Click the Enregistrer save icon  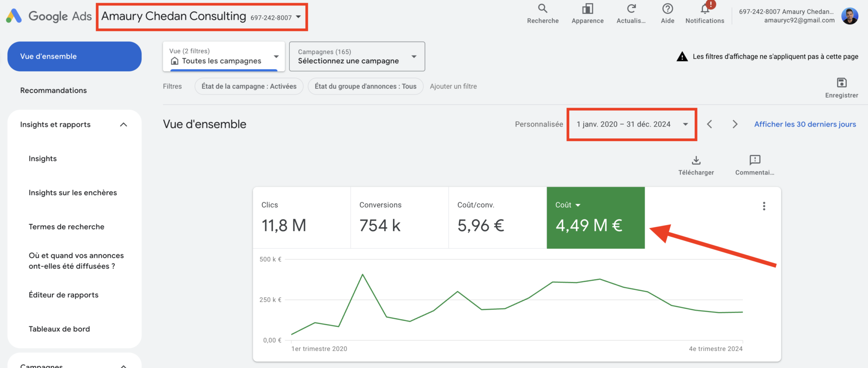841,82
